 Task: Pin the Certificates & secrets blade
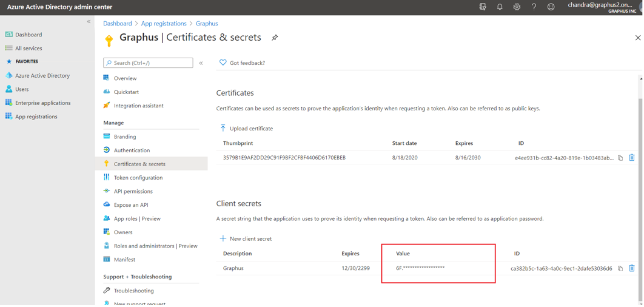click(x=275, y=38)
